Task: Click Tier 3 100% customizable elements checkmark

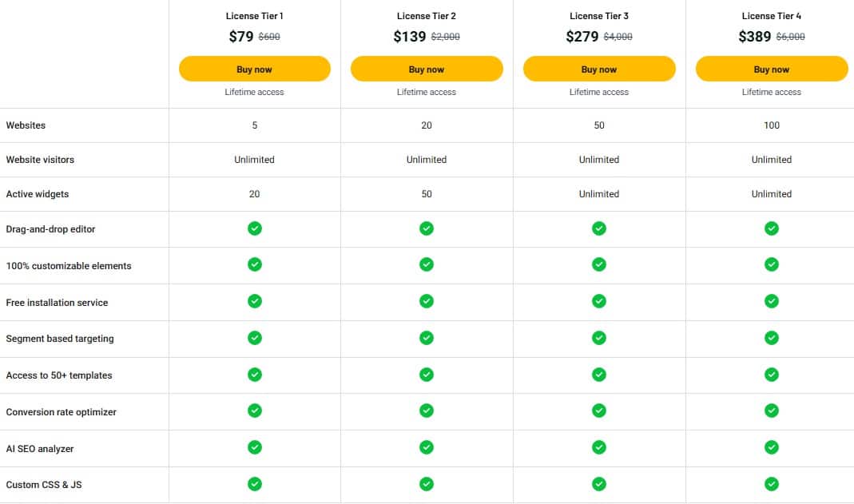Action: (599, 264)
